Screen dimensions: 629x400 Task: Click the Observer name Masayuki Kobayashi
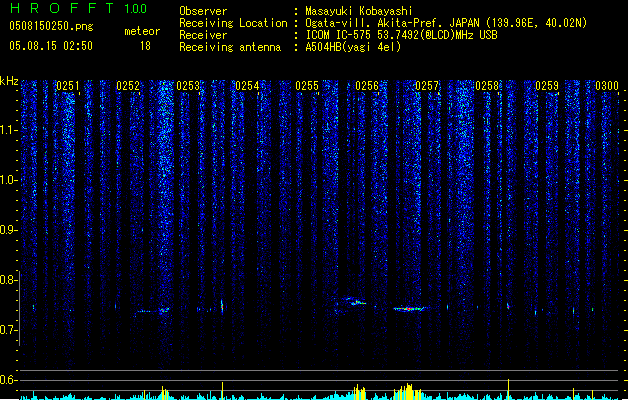[359, 11]
